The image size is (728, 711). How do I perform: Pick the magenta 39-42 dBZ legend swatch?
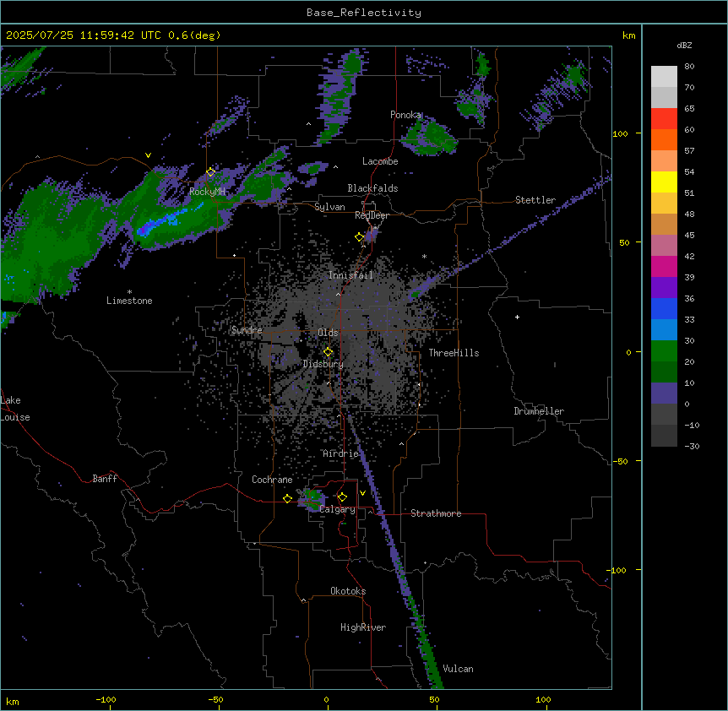(664, 266)
